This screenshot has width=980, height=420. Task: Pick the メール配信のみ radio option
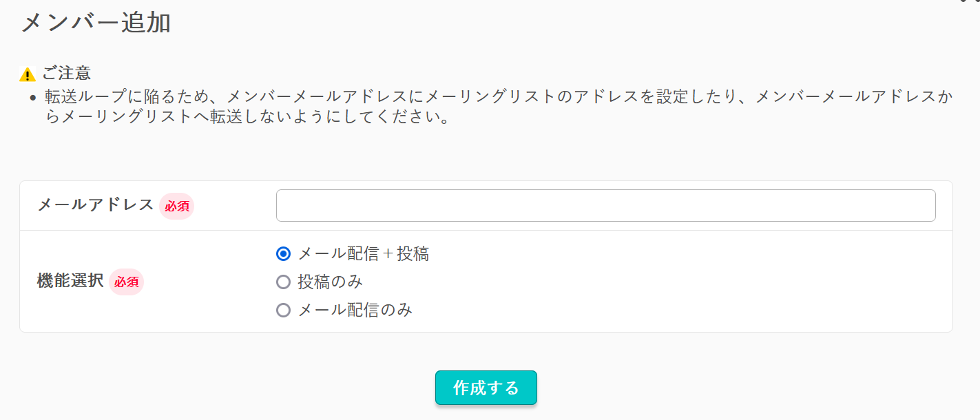pos(283,311)
